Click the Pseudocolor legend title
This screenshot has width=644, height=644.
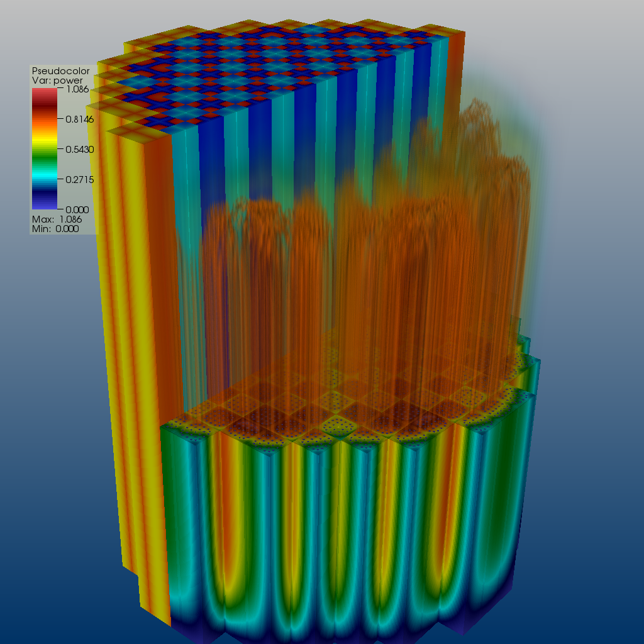[60, 71]
